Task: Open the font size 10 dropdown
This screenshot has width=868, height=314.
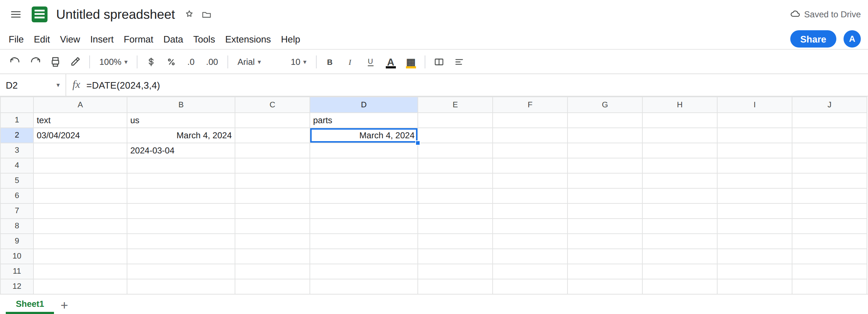Action: click(299, 62)
